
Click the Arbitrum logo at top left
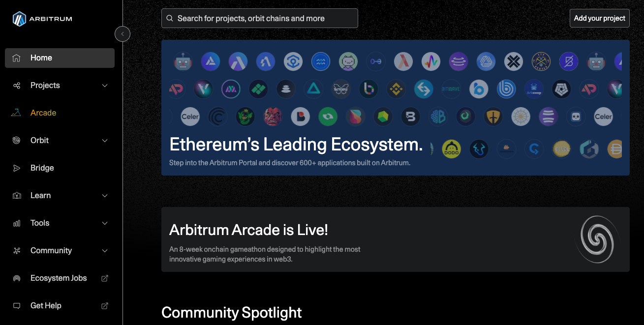click(x=42, y=19)
